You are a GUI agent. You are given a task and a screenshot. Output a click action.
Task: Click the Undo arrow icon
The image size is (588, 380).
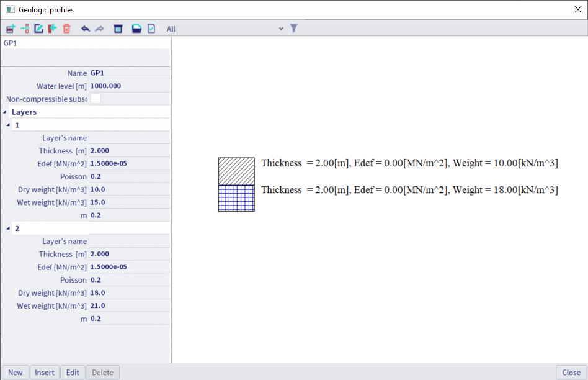click(x=86, y=29)
